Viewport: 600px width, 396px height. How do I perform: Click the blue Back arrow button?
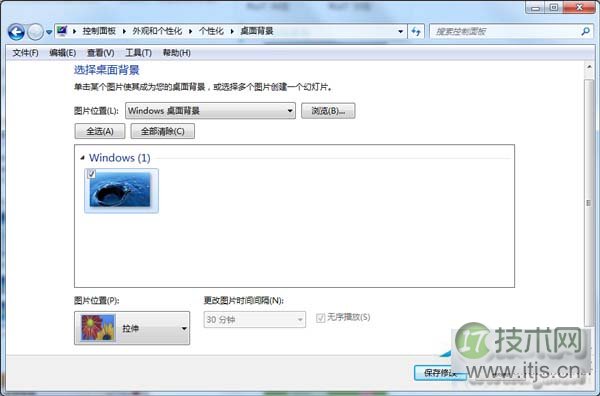tap(16, 32)
